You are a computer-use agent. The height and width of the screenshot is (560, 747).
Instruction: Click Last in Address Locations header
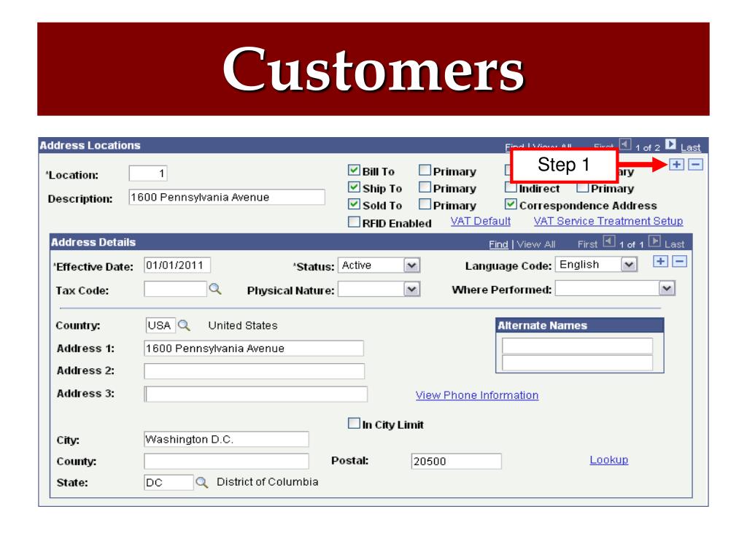690,147
